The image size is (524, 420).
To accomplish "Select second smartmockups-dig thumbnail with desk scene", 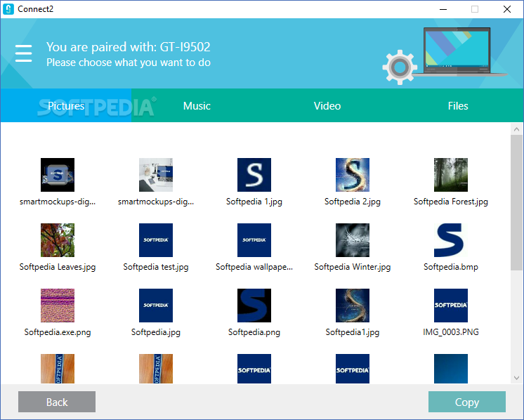I will click(156, 175).
